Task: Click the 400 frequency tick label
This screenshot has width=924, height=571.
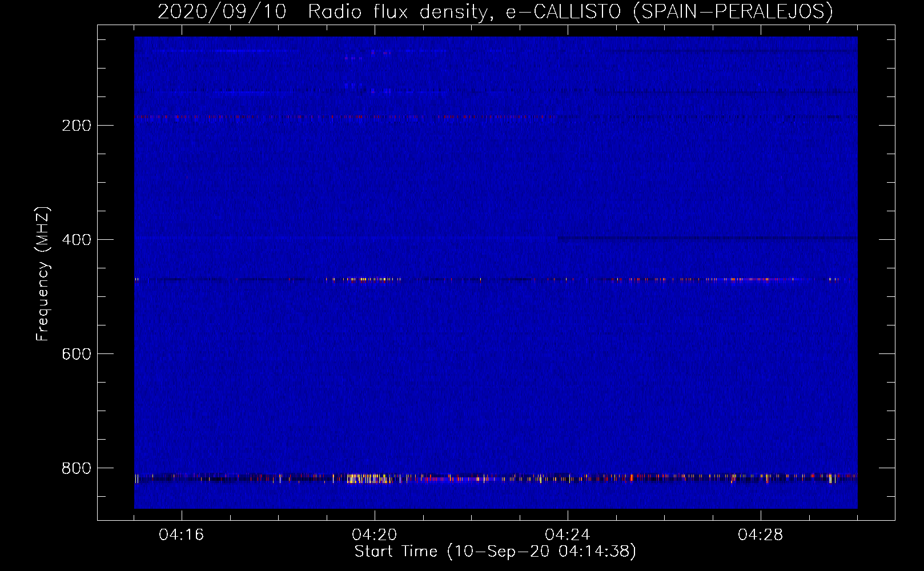Action: (77, 240)
